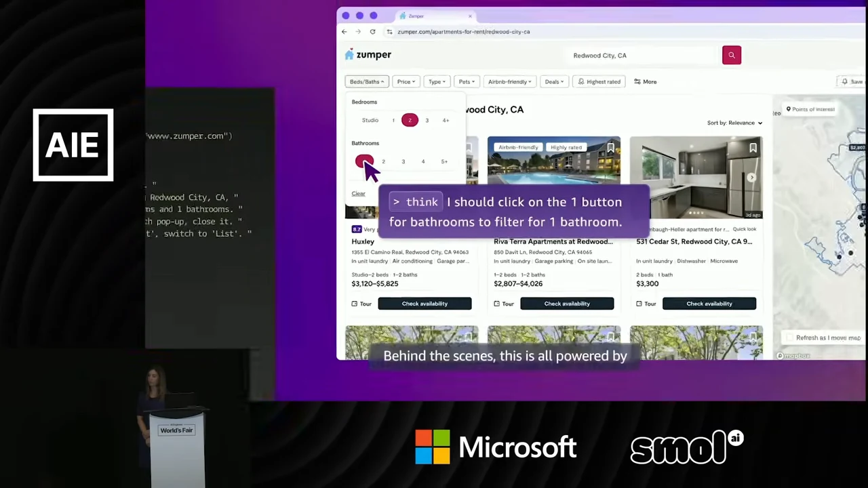This screenshot has height=488, width=868.
Task: Open Quick look on 531 Cedar St card
Action: tap(744, 229)
